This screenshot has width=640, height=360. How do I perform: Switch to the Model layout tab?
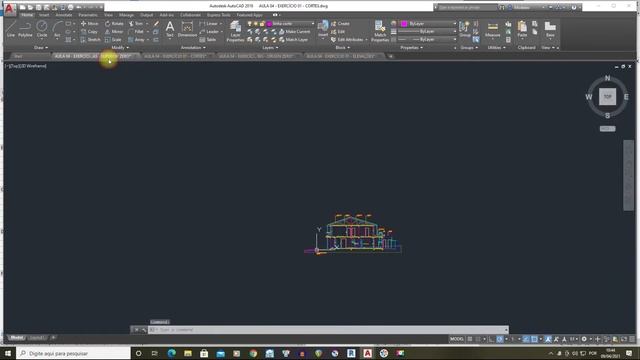[x=17, y=338]
